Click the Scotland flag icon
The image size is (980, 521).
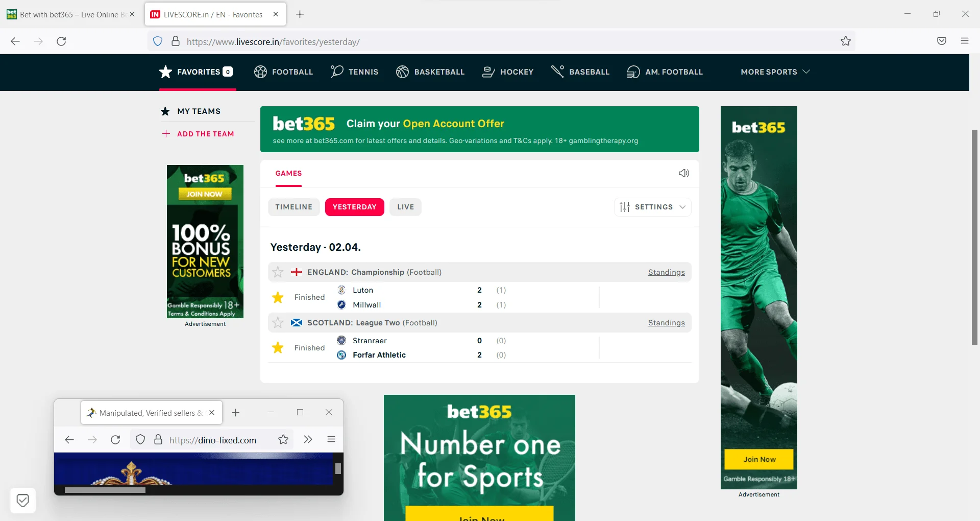pos(297,323)
